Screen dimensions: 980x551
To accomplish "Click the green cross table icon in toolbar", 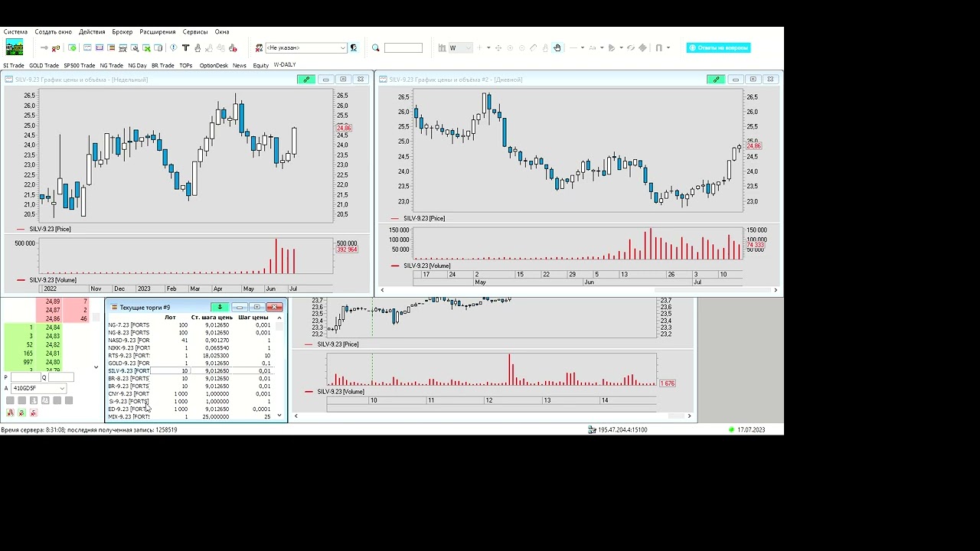I will click(146, 48).
